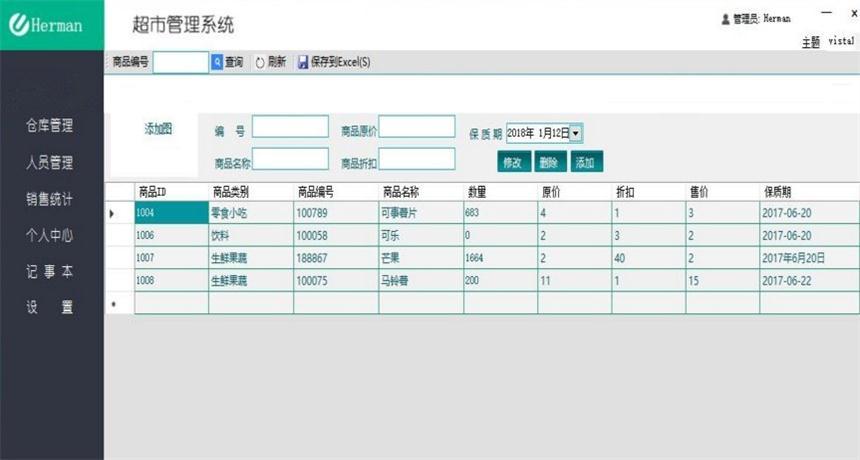Open 仓库管理 in the sidebar
Viewport: 860px width, 460px height.
50,126
